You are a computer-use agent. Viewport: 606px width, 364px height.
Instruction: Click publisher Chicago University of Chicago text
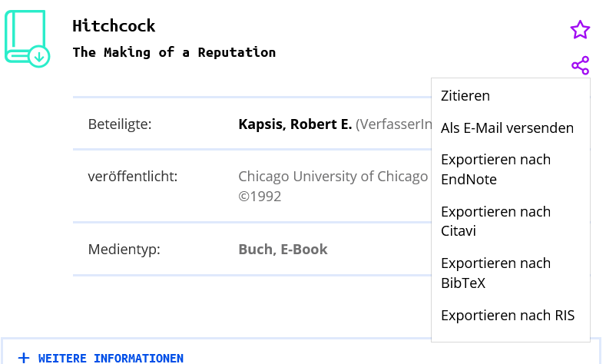[333, 176]
